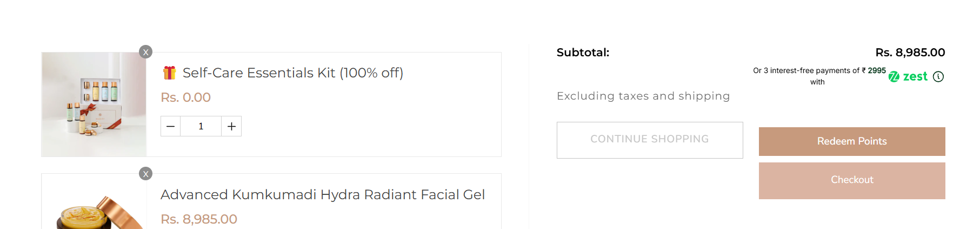
Task: Remove the Self-Care Essentials Kit from cart
Action: (x=146, y=52)
